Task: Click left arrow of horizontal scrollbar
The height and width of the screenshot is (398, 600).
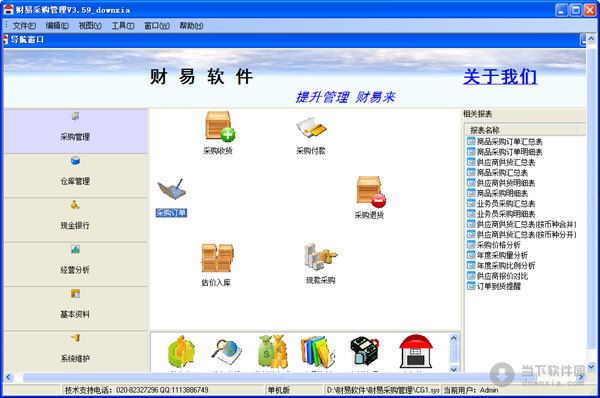Action: (x=8, y=377)
